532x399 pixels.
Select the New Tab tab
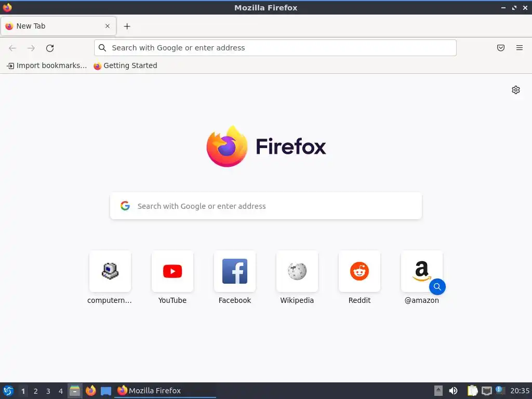tap(58, 26)
